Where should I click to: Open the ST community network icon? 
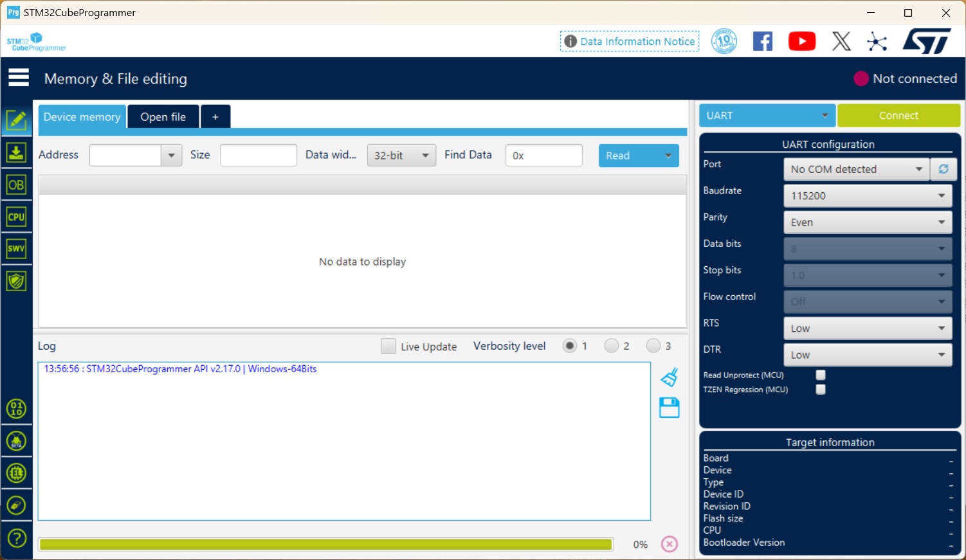877,42
